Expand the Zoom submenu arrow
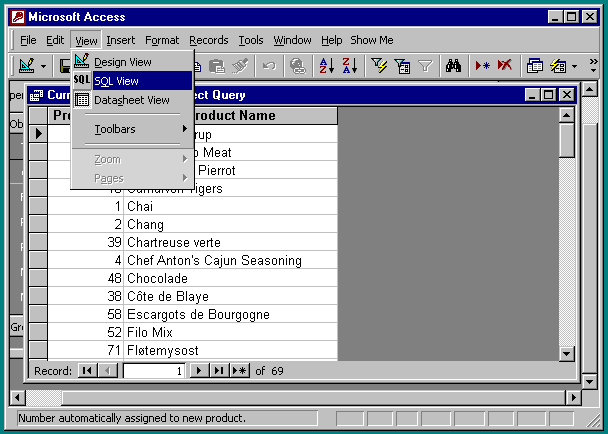 [185, 159]
